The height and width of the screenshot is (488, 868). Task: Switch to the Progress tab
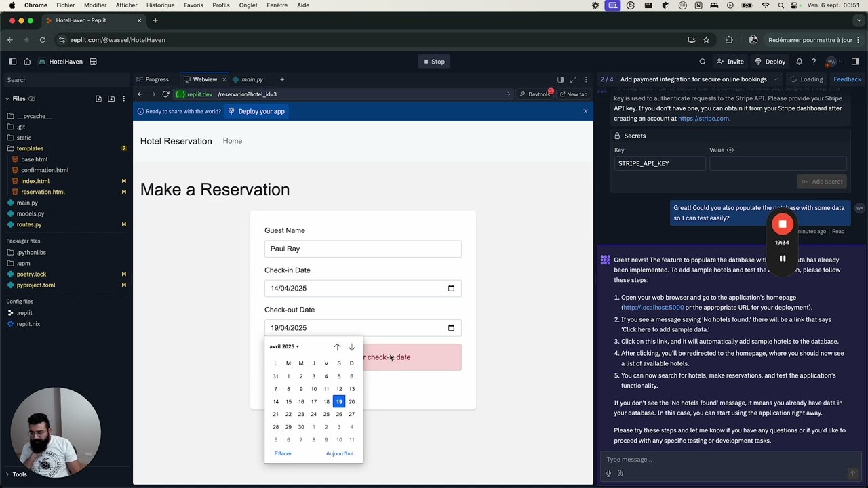[152, 79]
